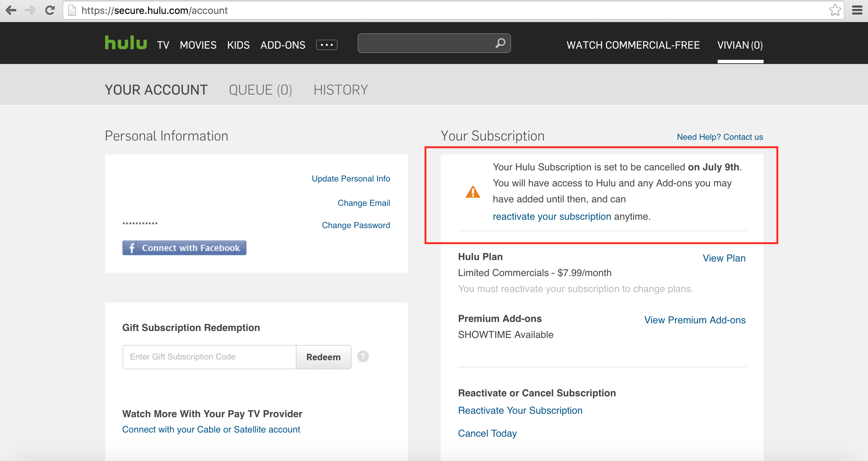Click WATCH COMMERCIAL-FREE in header
Screen dimensions: 868x461
[x=633, y=45]
